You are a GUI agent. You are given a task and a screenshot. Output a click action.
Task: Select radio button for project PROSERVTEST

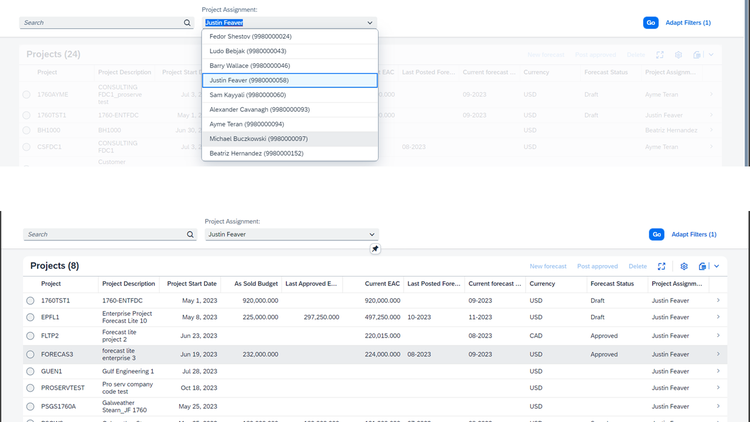pyautogui.click(x=30, y=388)
